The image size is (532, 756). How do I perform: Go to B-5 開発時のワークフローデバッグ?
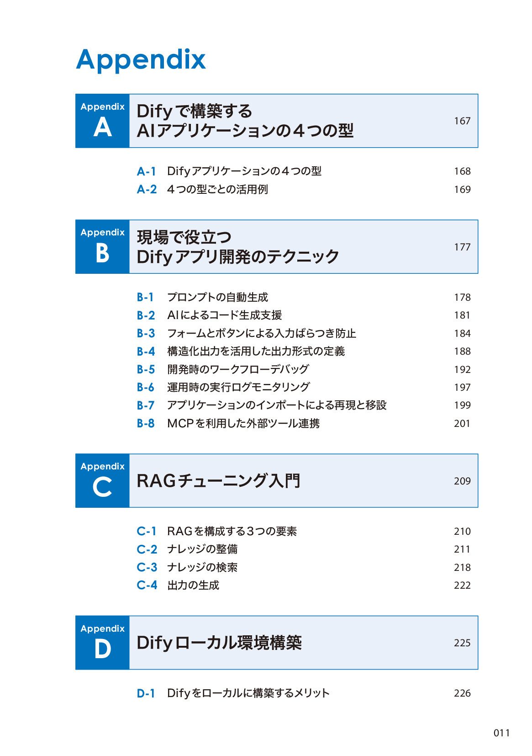click(238, 369)
